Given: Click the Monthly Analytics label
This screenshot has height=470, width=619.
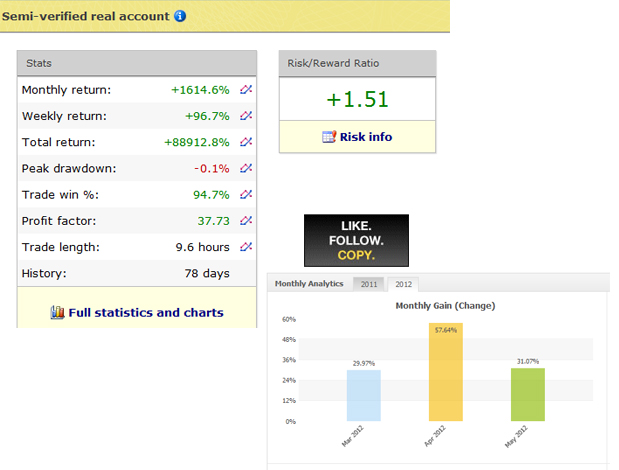Looking at the screenshot, I should (309, 284).
